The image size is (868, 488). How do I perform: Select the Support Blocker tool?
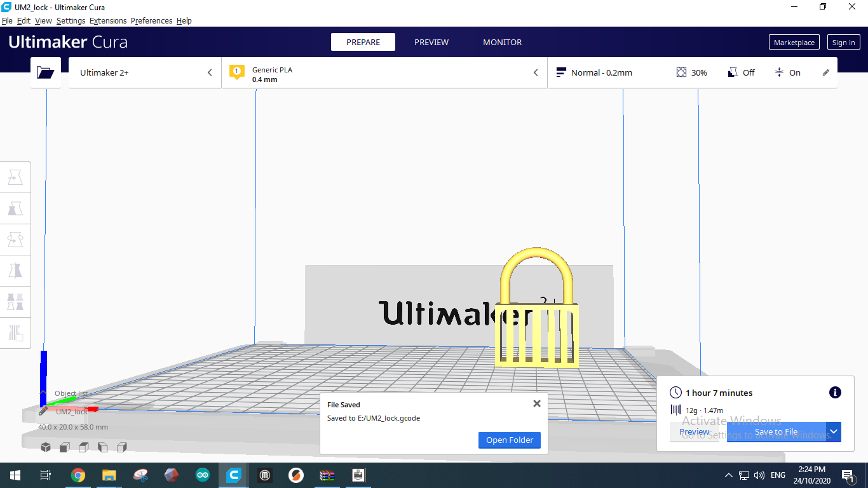15,332
